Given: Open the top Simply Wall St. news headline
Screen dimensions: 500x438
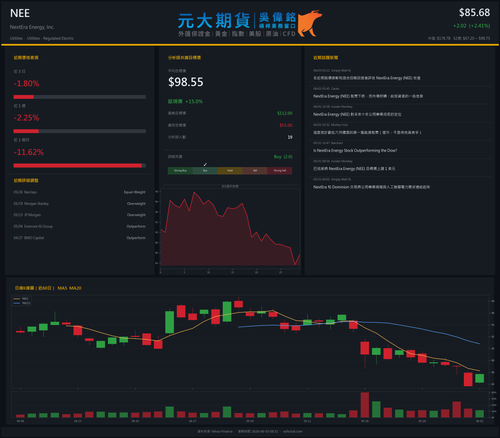Looking at the screenshot, I should (x=367, y=78).
